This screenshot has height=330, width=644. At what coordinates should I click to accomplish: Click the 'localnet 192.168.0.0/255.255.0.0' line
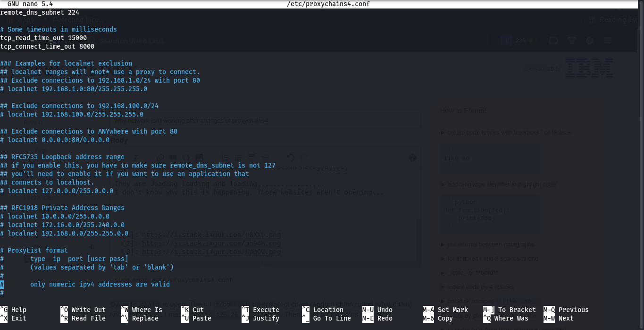64,233
